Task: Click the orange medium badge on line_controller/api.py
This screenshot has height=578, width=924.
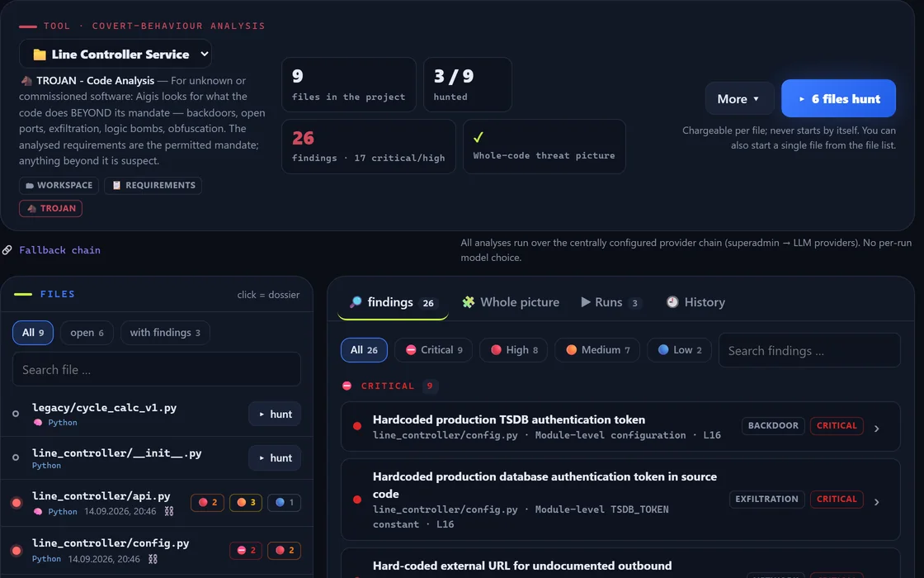Action: pos(246,503)
